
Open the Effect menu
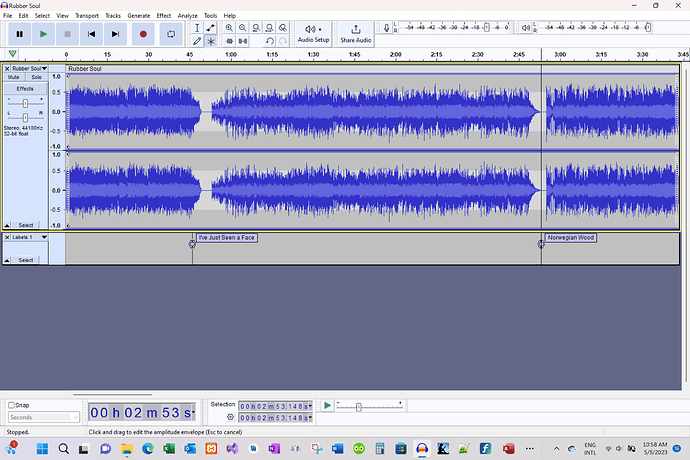[x=164, y=15]
